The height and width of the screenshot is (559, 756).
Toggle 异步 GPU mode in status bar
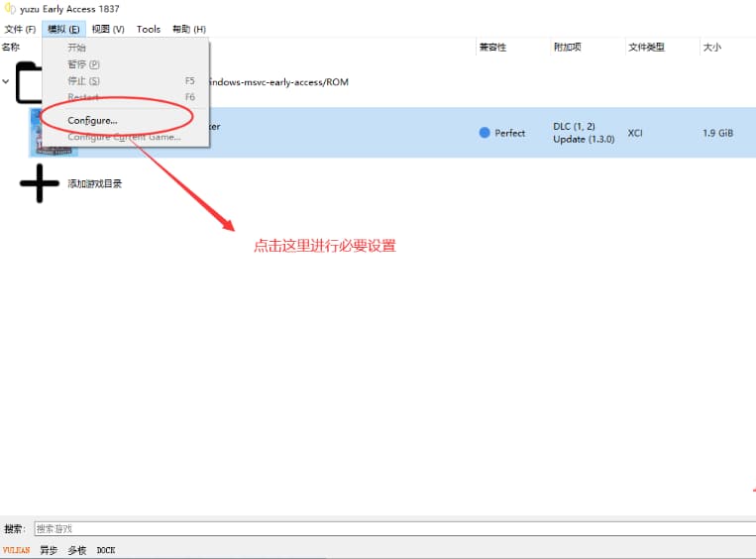click(x=49, y=550)
